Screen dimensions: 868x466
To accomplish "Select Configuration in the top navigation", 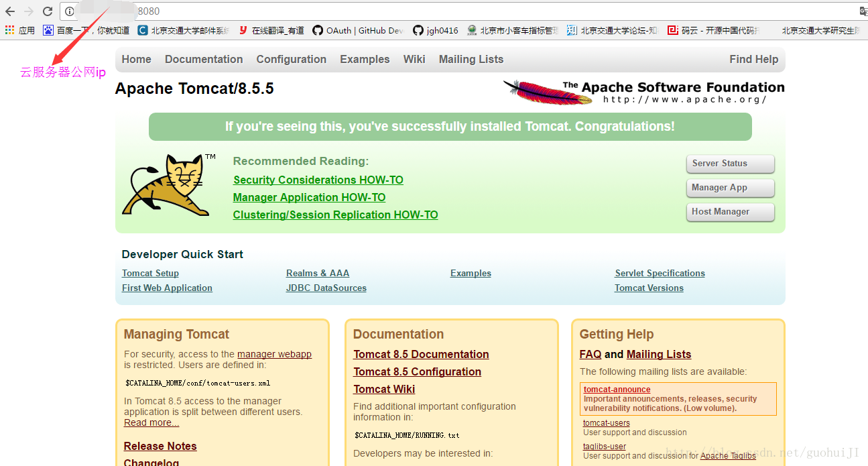I will tap(291, 59).
